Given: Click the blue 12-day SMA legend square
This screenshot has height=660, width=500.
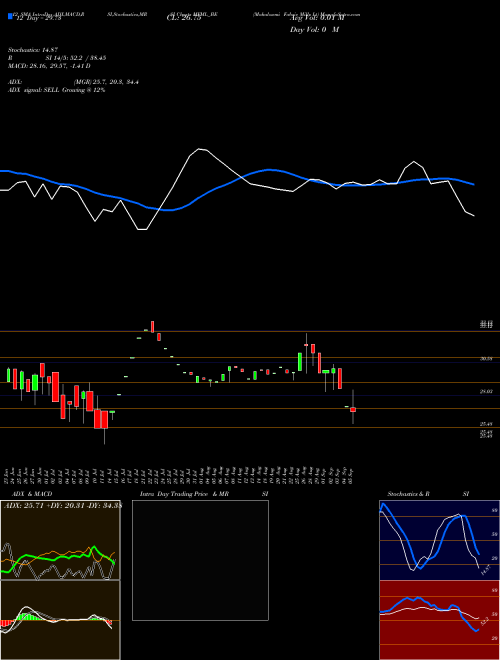Looking at the screenshot, I should [10, 16].
